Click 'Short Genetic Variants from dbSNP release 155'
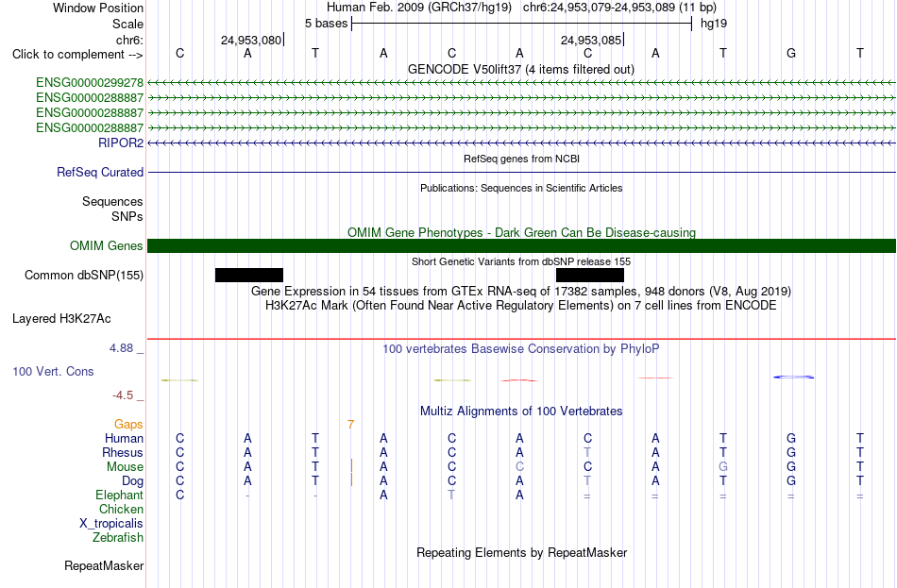This screenshot has width=897, height=588. pos(521,261)
